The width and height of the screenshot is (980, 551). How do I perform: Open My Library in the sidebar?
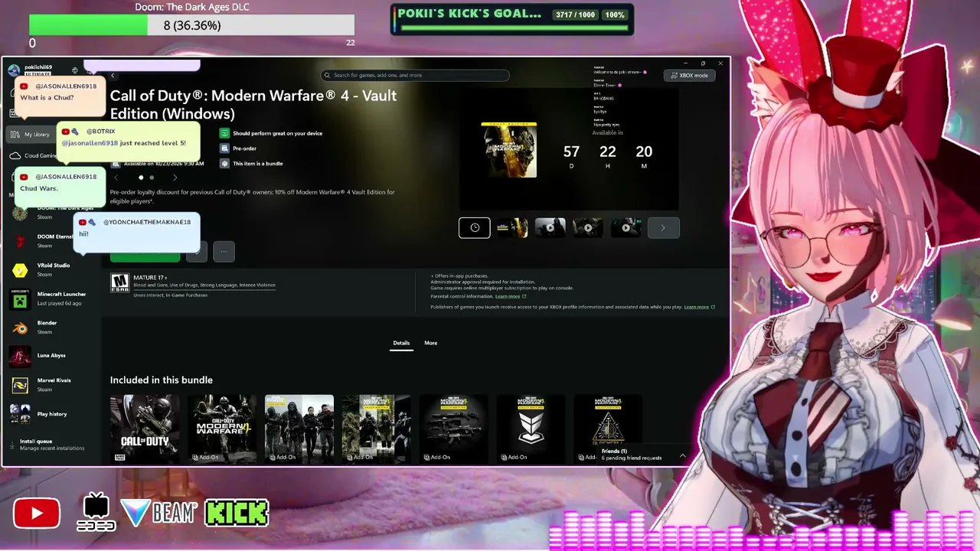(31, 134)
